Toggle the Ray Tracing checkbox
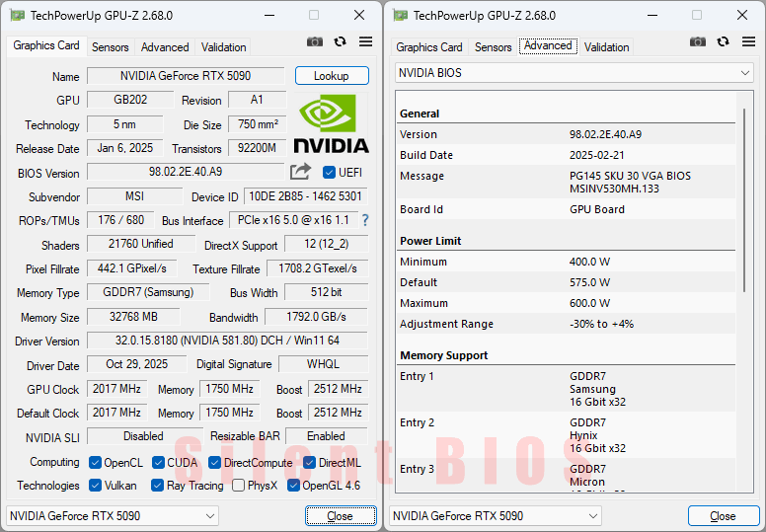Image resolution: width=766 pixels, height=532 pixels. 157,486
